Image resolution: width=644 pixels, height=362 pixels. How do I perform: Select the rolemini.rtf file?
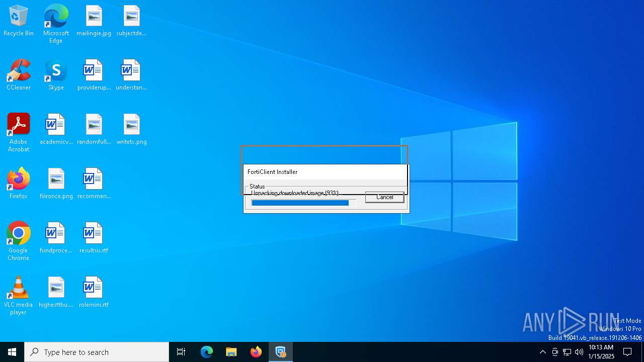[x=94, y=293]
